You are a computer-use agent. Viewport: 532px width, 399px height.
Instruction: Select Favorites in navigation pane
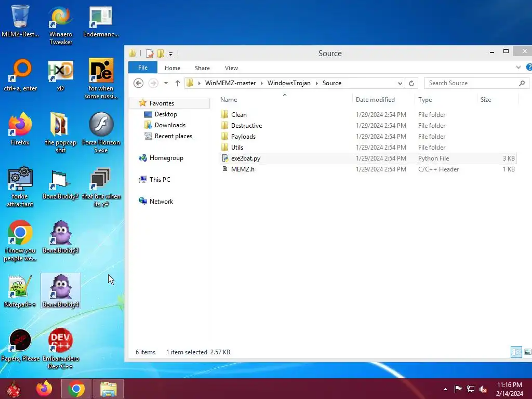[170, 103]
